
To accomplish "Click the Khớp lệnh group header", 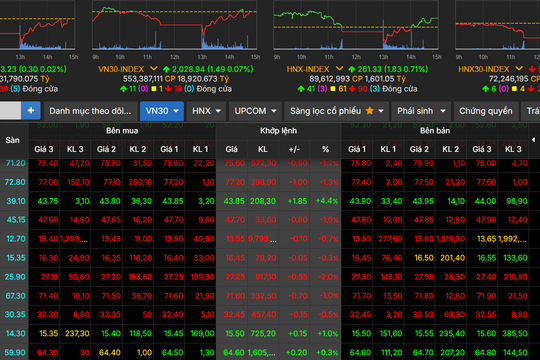I will 278,131.
